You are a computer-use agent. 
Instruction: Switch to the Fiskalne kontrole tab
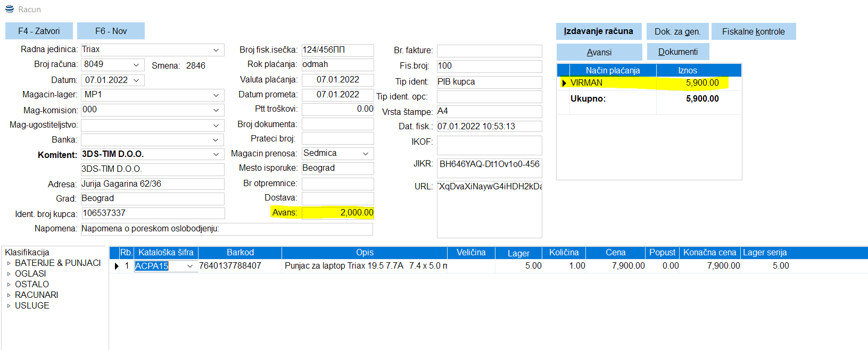point(753,31)
